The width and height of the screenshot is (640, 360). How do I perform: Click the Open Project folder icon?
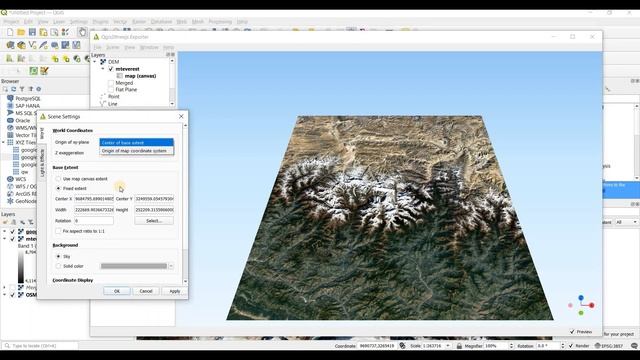click(x=21, y=32)
